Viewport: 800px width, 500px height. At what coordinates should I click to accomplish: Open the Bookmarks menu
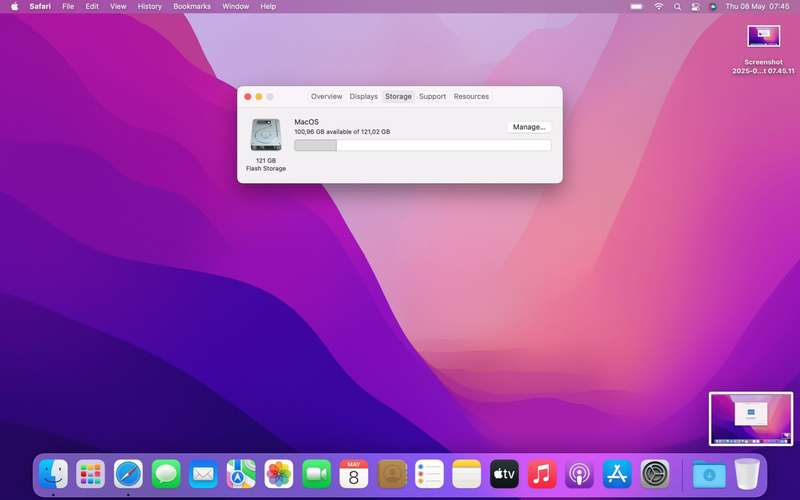[192, 7]
